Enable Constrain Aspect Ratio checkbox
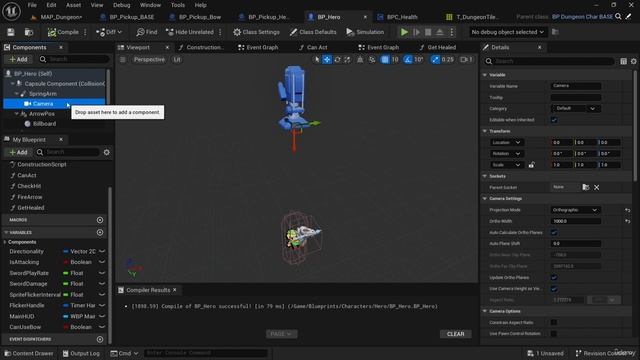Image resolution: width=640 pixels, height=360 pixels. 554,322
